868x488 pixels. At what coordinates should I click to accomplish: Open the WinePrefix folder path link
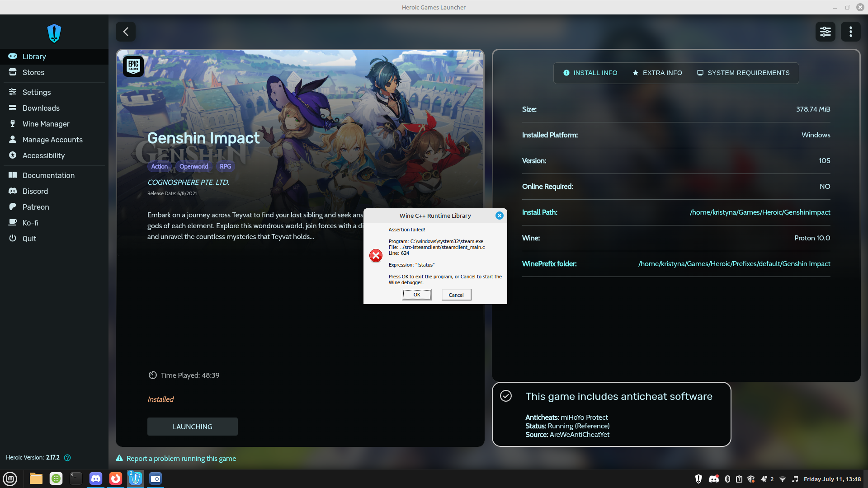point(734,264)
